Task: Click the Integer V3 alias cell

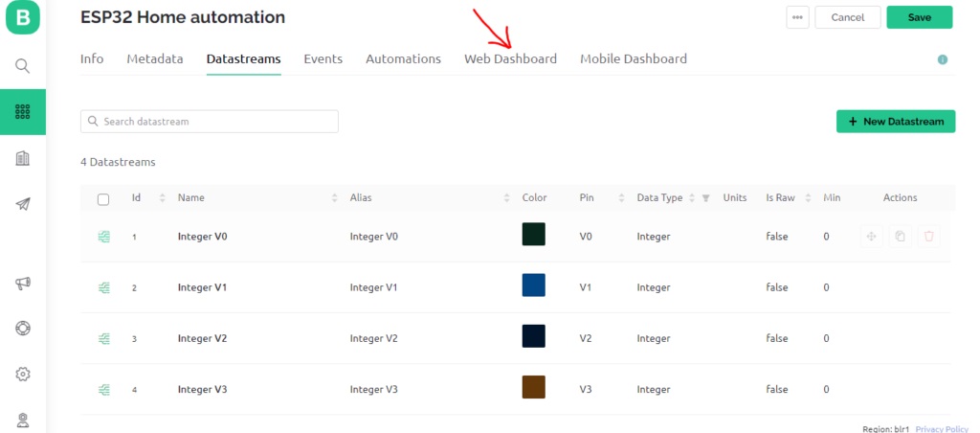Action: click(374, 389)
